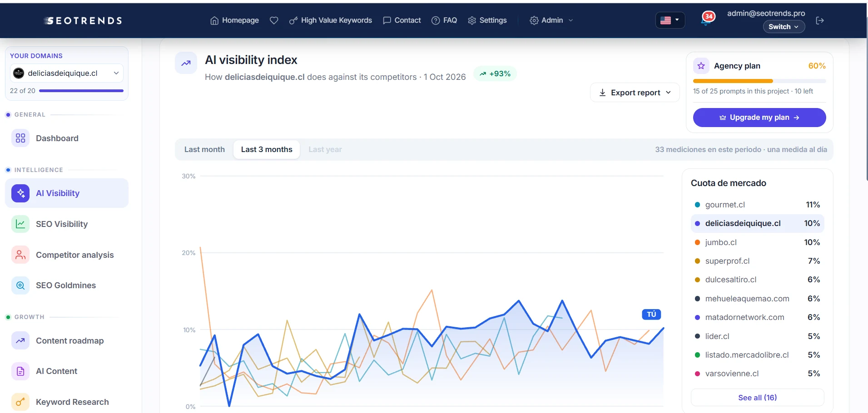Viewport: 868px width, 413px height.
Task: Open Settings in the top navigation
Action: coord(487,20)
